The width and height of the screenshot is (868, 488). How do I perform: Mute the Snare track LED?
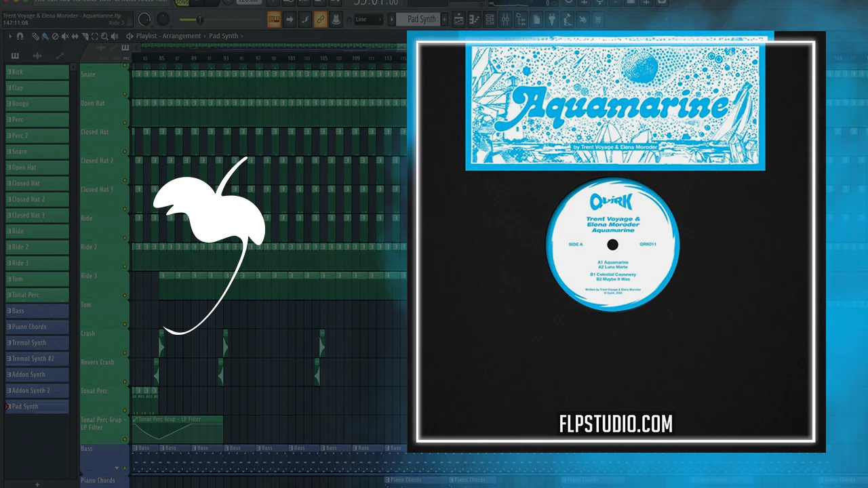125,94
